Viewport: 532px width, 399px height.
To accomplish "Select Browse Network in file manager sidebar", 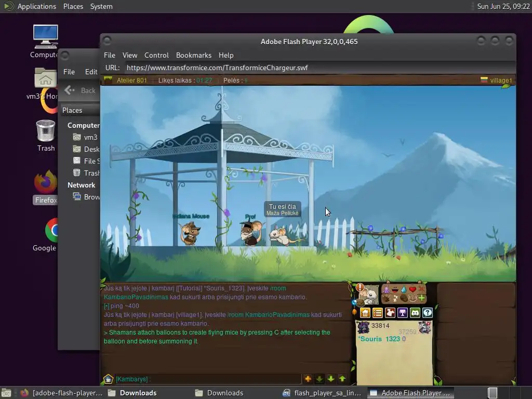I will pyautogui.click(x=86, y=197).
